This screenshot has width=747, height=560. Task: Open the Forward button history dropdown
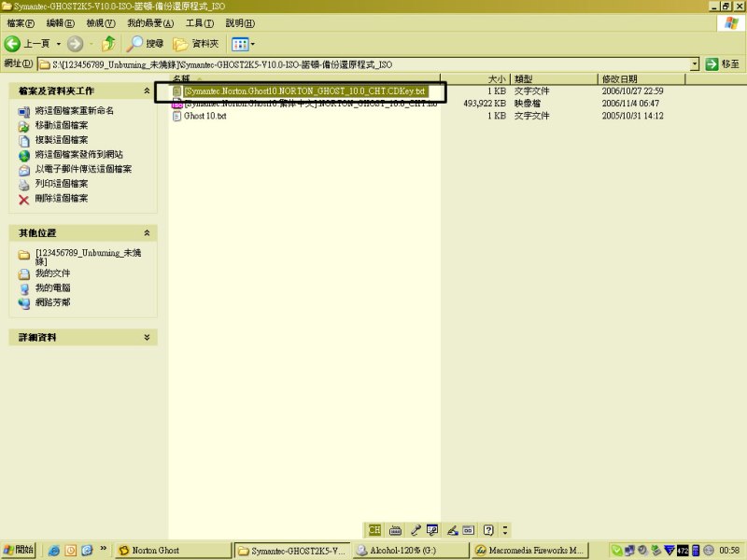[x=91, y=44]
